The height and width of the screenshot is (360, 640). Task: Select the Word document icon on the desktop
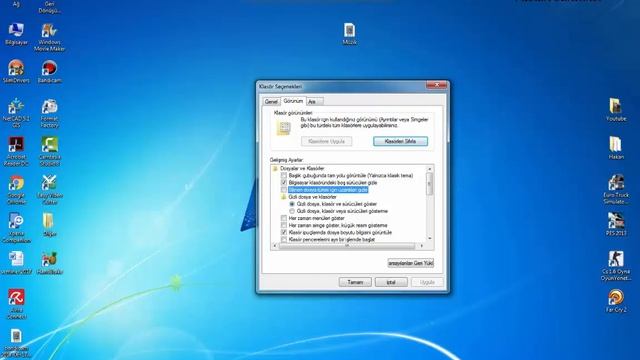coord(16,262)
